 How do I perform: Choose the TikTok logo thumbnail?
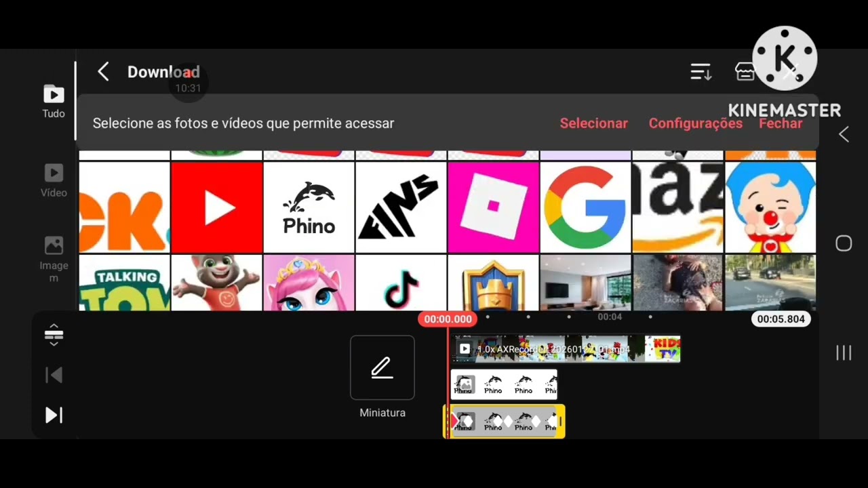pos(401,283)
